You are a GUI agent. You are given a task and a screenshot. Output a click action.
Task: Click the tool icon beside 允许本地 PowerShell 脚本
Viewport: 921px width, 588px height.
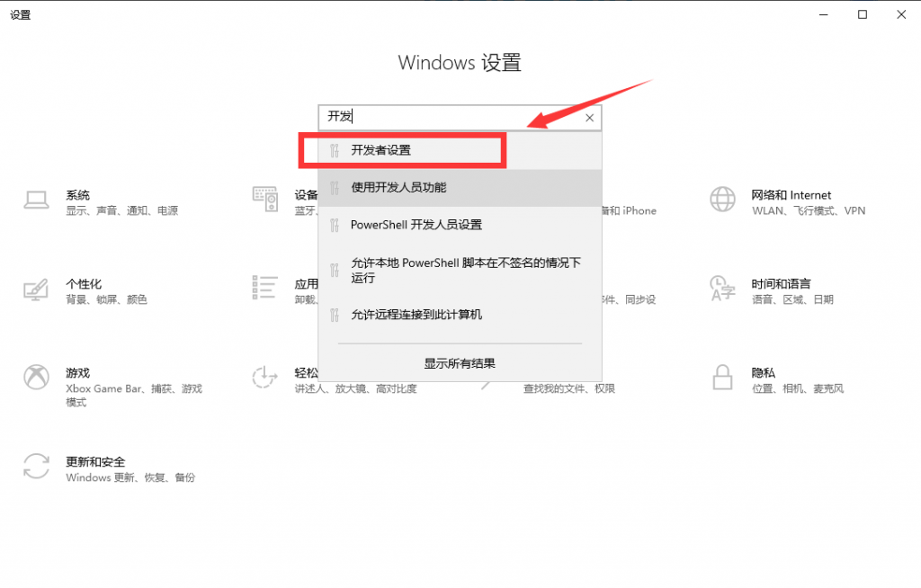coord(335,271)
